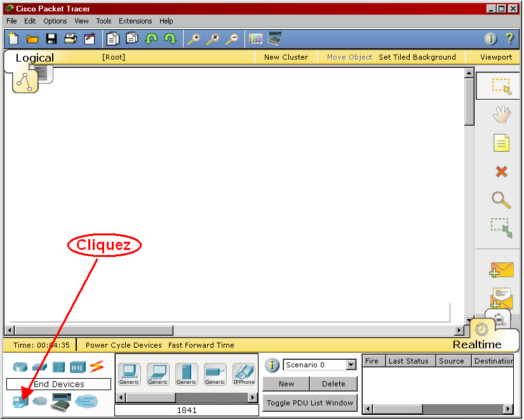Choose the Inspect magnifier tool
Screen dimensions: 524x420
pos(501,200)
